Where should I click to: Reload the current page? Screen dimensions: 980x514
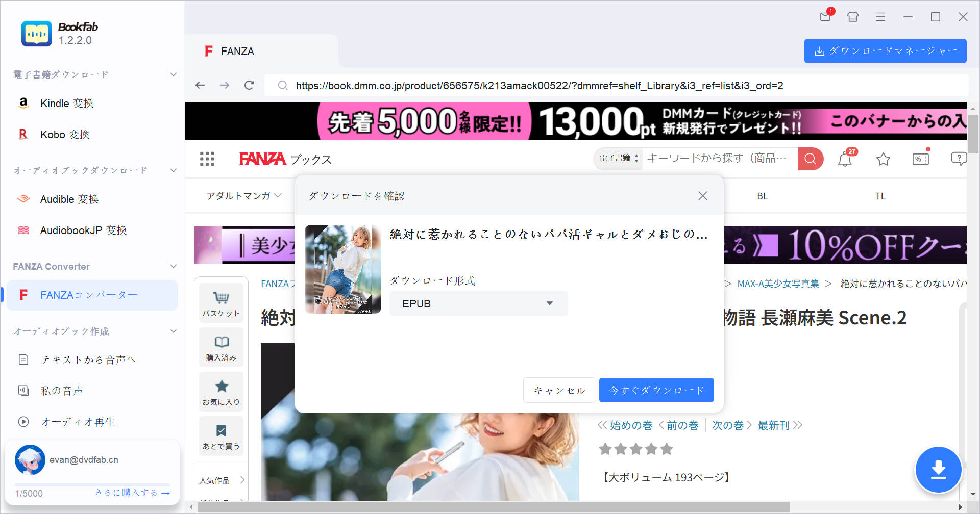(x=249, y=85)
